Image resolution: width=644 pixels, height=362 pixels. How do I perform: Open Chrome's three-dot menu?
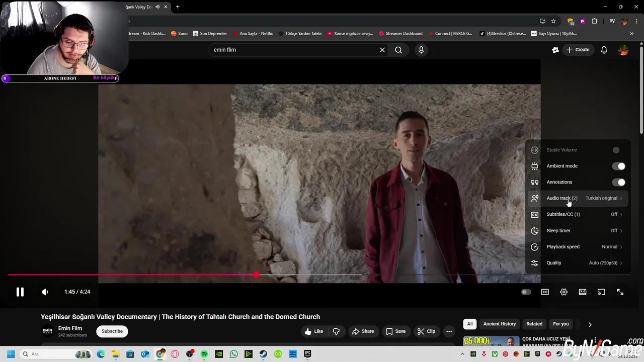click(636, 21)
